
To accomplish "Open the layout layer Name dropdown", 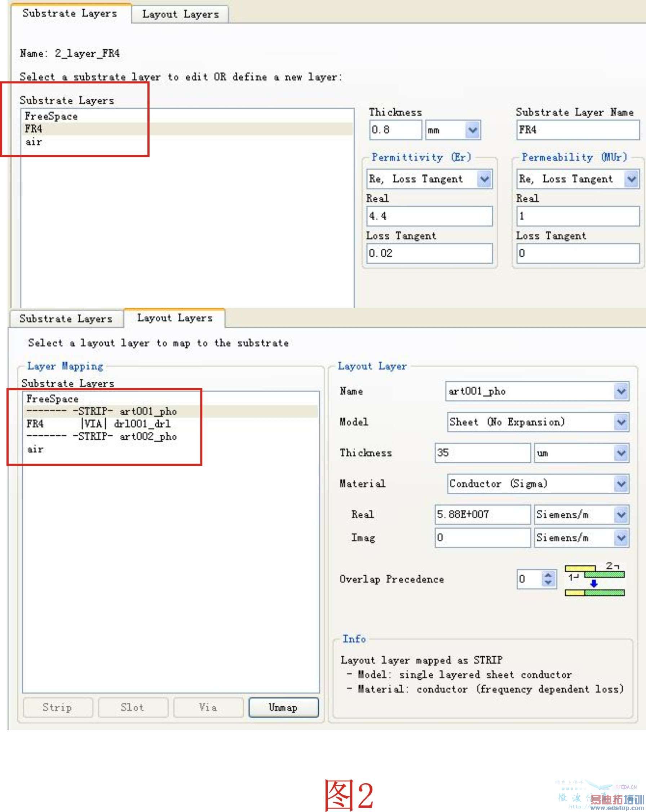I will pos(537,392).
